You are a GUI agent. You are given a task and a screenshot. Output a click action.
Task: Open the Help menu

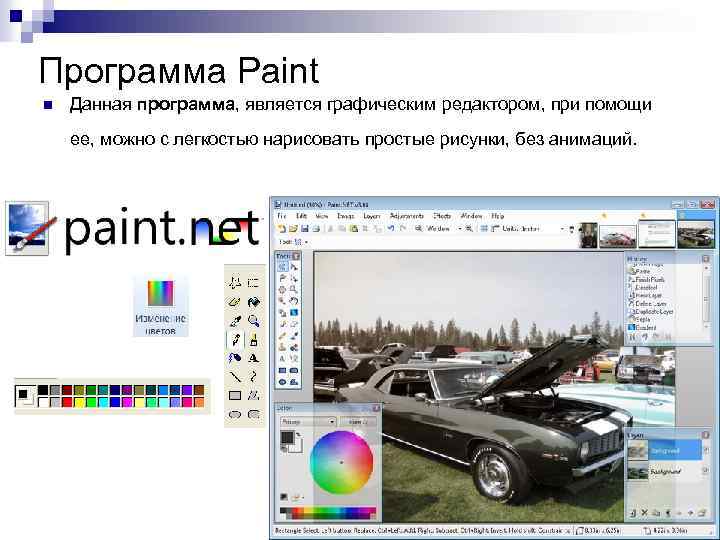coord(498,215)
